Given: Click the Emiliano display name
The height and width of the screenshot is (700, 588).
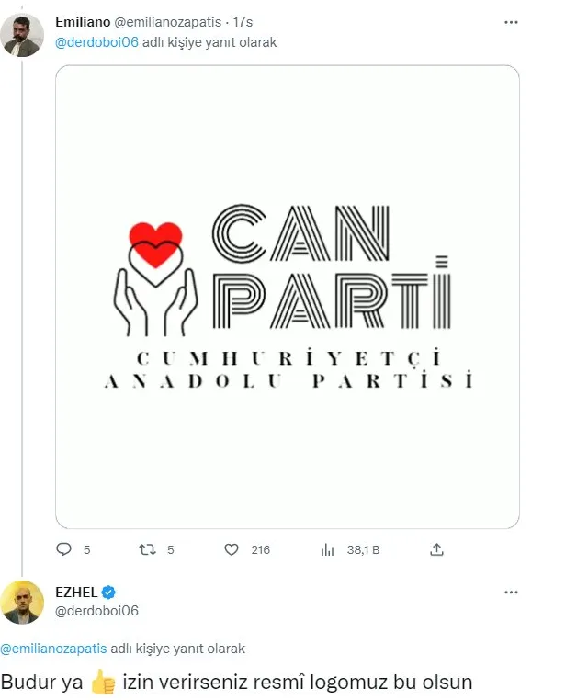Looking at the screenshot, I should (x=83, y=20).
